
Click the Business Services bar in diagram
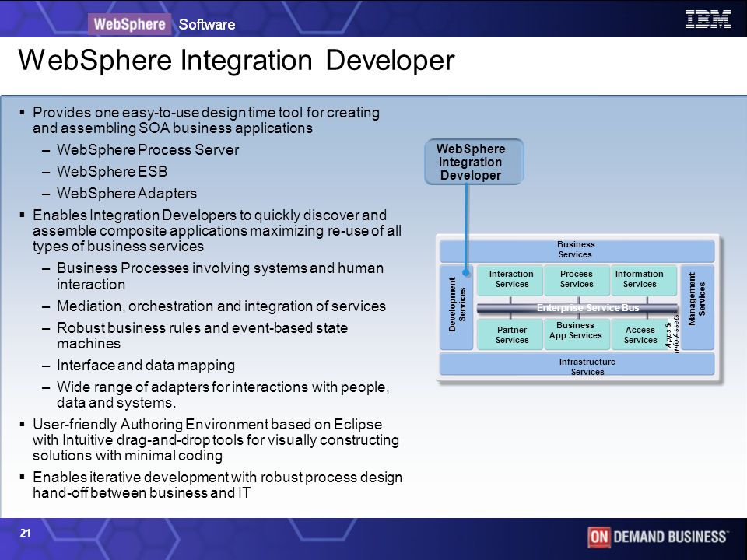577,250
